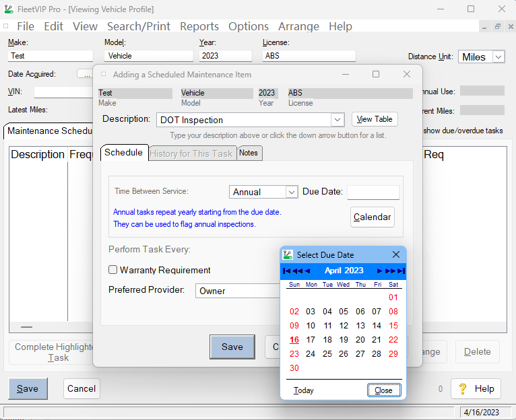
Task: Restore the inner MDI document window
Action: 498,27
